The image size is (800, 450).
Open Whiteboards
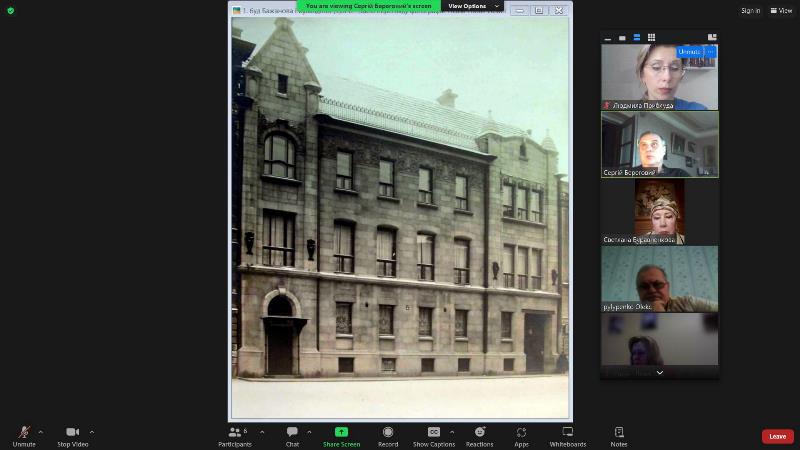[x=567, y=437]
